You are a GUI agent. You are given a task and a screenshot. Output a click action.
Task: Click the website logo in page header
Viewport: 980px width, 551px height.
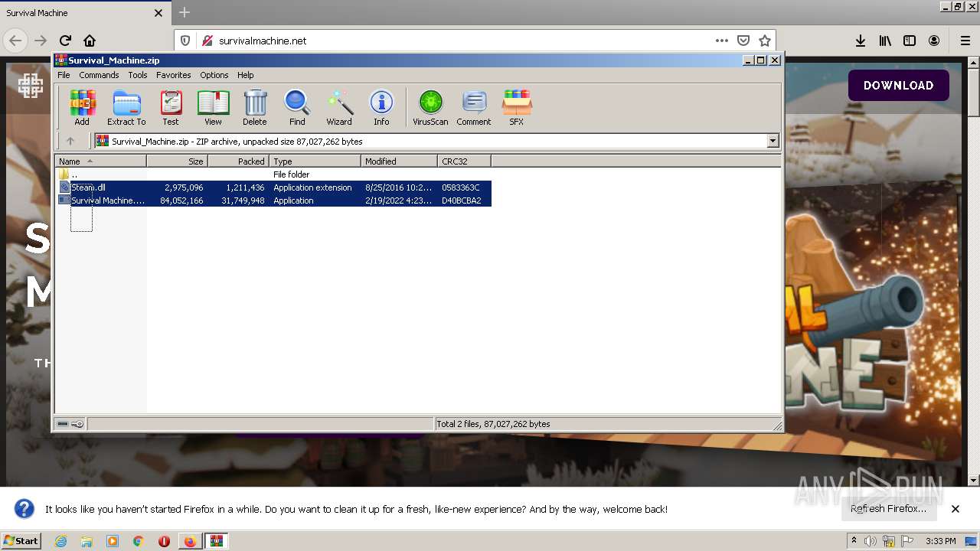coord(31,86)
